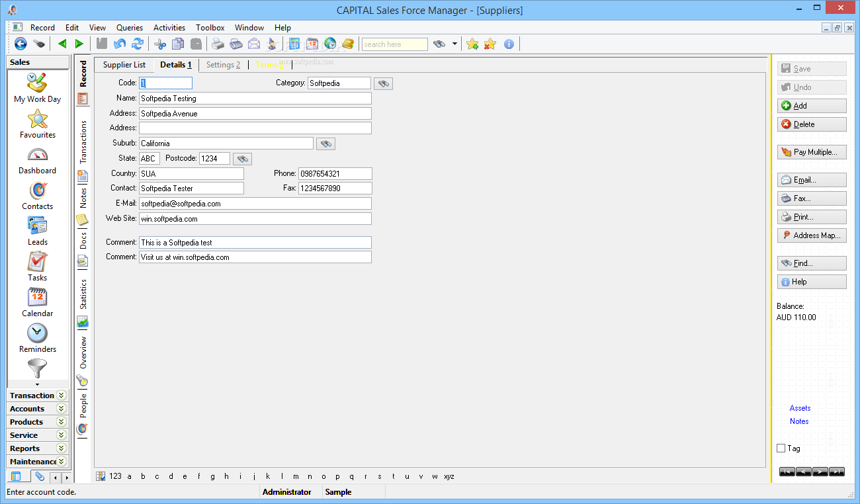Click the search here box
This screenshot has width=860, height=504.
pyautogui.click(x=395, y=44)
